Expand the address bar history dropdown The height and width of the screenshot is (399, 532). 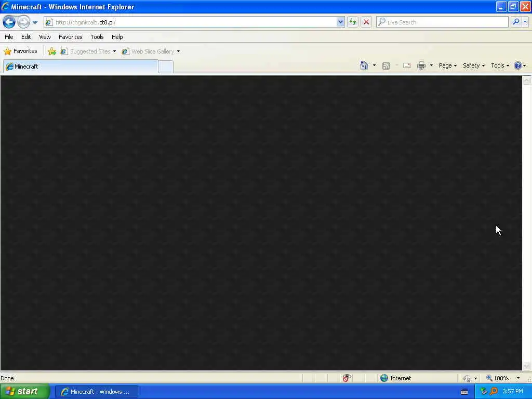(x=340, y=22)
